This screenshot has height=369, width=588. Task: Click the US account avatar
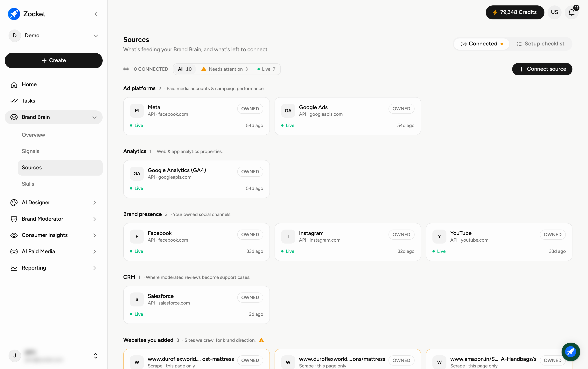pos(554,12)
